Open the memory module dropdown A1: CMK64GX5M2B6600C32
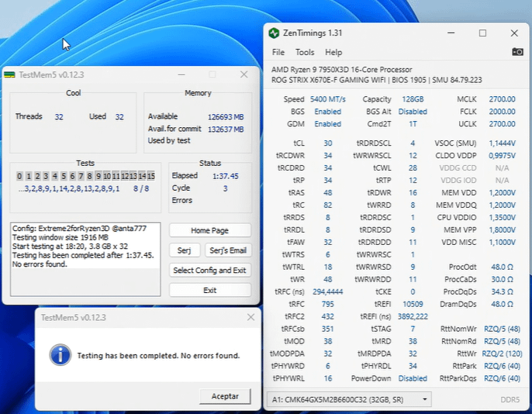The height and width of the screenshot is (414, 532). (x=349, y=399)
